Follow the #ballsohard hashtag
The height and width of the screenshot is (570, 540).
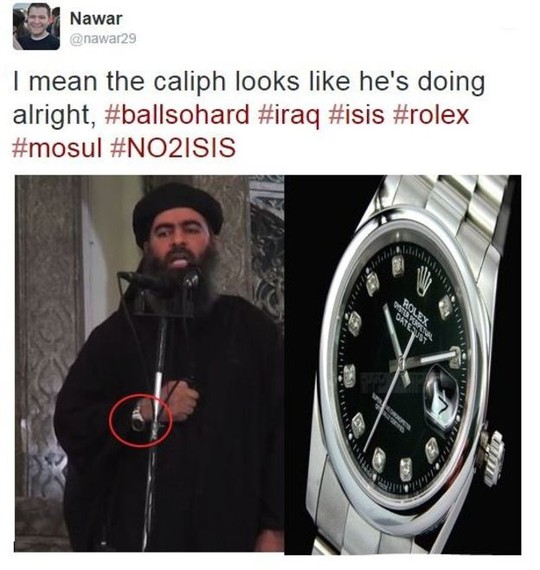pos(177,114)
